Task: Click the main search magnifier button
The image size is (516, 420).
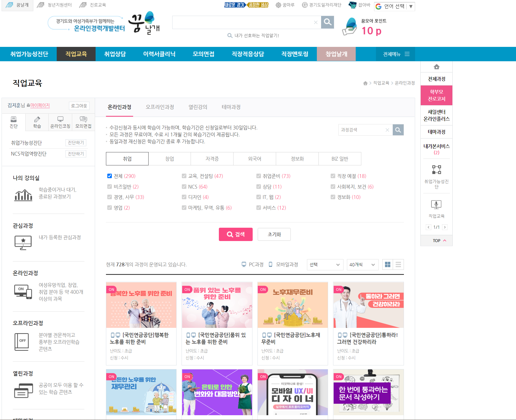Action: click(327, 22)
